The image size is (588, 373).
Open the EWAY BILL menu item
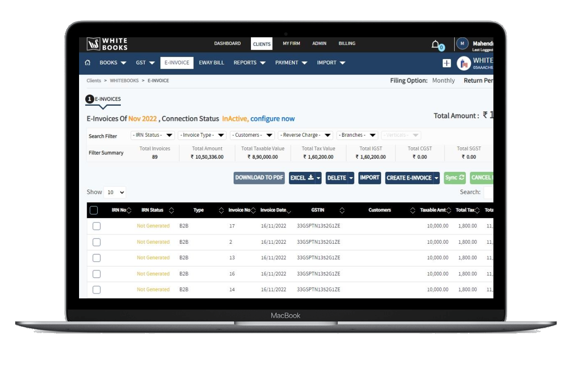click(211, 63)
